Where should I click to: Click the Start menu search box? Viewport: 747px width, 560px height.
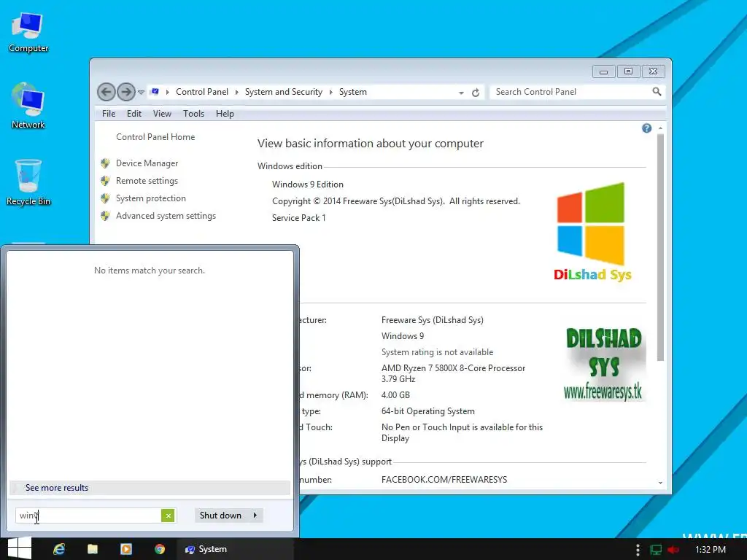coord(88,516)
